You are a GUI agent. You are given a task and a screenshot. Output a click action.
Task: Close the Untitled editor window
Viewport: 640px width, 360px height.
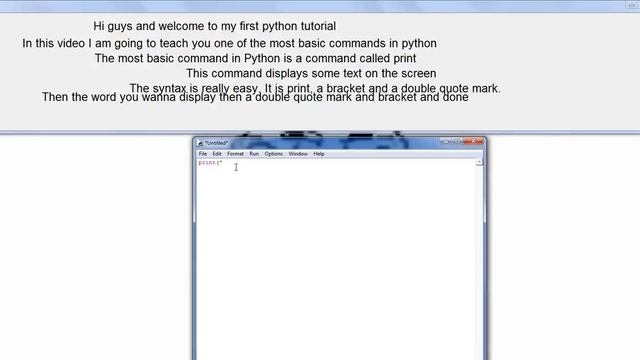[x=473, y=141]
